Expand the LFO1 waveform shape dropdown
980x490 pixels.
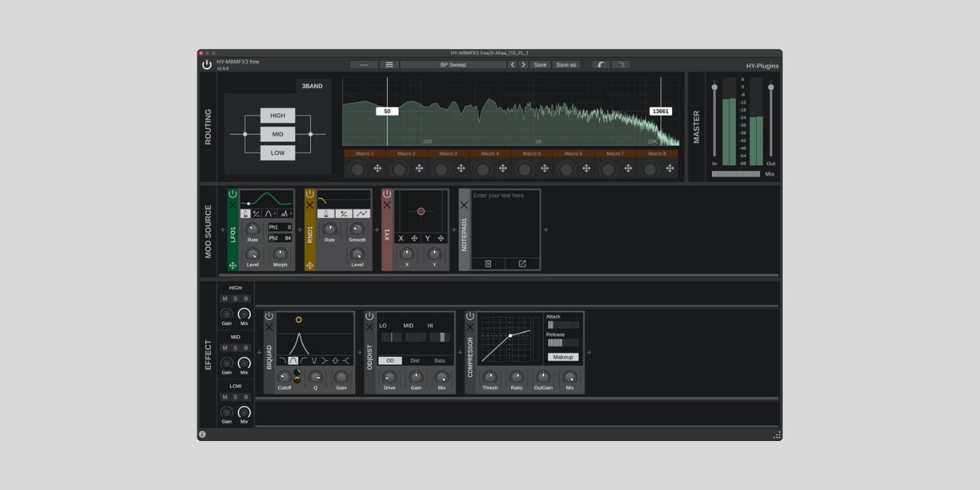pos(272,213)
